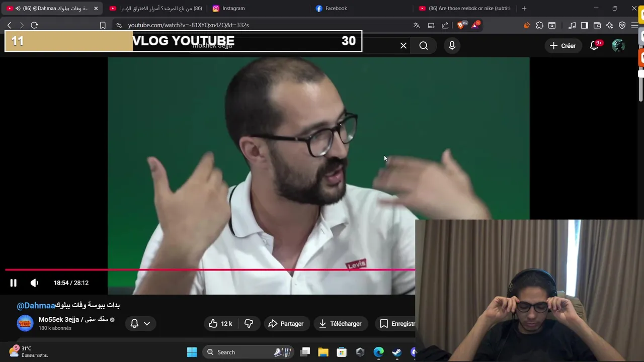Open the site settings icon beside URL
Viewport: 644px width, 362px height.
coord(118,25)
